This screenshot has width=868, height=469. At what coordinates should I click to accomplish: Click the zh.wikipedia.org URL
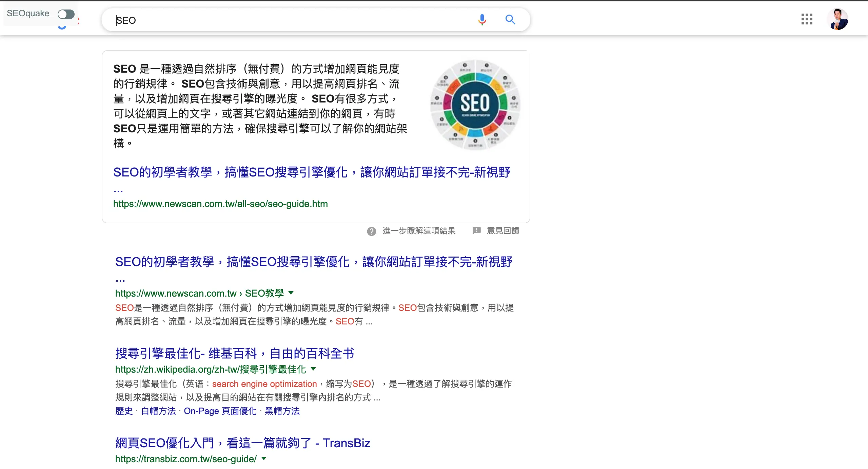point(211,369)
